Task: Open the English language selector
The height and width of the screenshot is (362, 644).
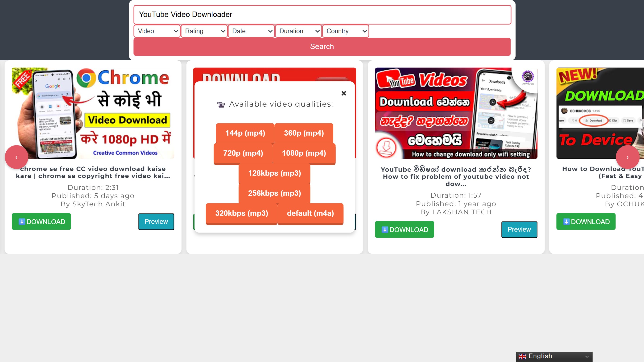Action: 554,356
